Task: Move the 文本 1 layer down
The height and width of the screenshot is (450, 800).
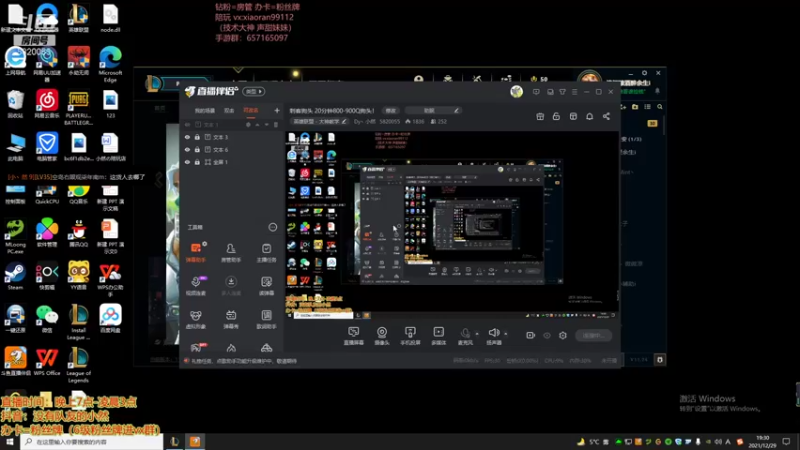Action: [266, 124]
